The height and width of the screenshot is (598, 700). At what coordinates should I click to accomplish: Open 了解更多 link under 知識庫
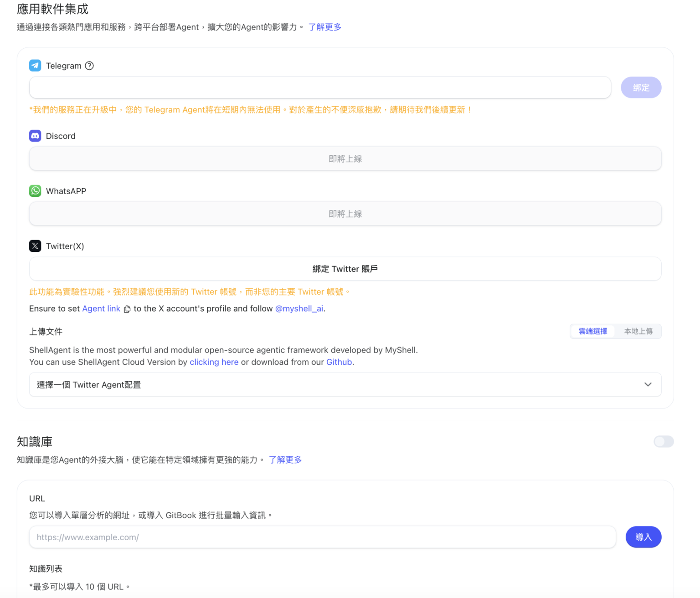pos(285,460)
